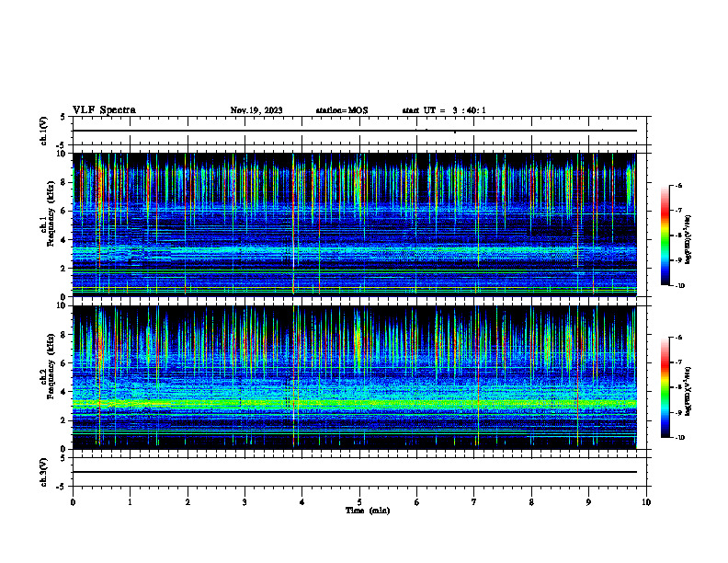The width and height of the screenshot is (728, 563).
Task: Click the ch.2 colorbar log(PSD) label
Action: click(688, 392)
